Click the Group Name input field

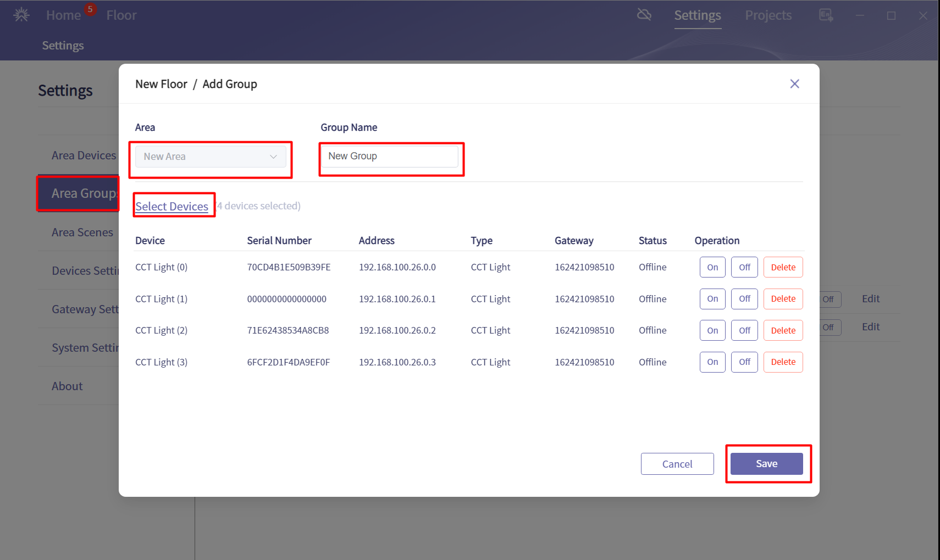click(390, 157)
